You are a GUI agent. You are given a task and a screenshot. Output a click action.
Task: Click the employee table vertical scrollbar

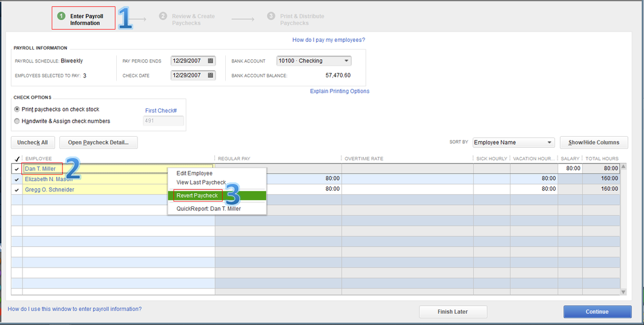tap(623, 229)
